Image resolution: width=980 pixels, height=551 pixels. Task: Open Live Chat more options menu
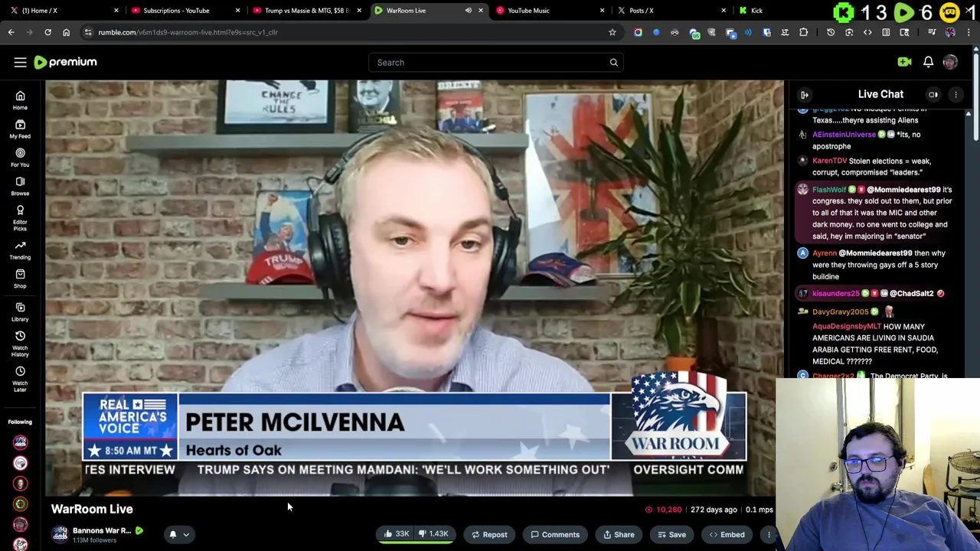point(955,95)
